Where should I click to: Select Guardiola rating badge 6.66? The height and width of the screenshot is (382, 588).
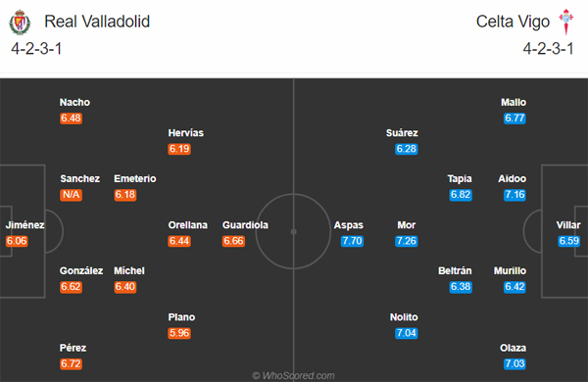coord(233,241)
